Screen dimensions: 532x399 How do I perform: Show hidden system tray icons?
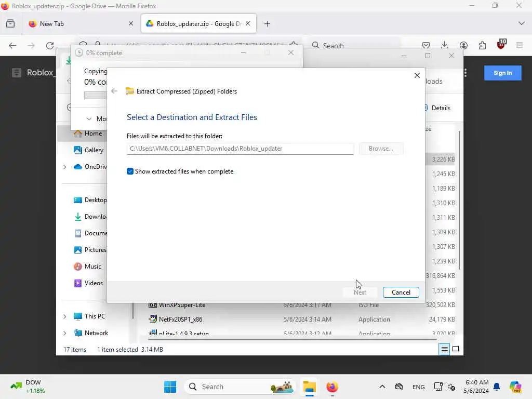point(382,387)
